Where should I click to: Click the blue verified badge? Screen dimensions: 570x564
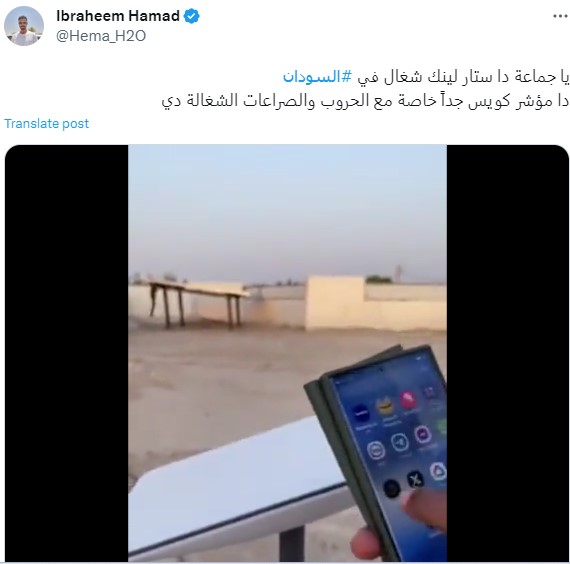(192, 16)
